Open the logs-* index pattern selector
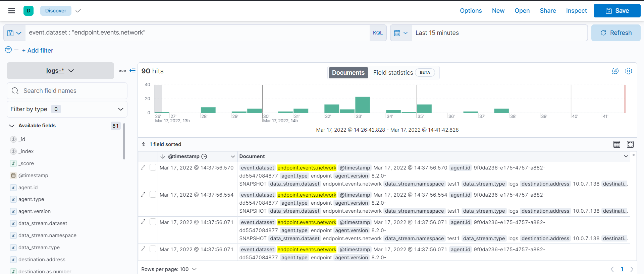Screen dimensions: 644x274 click(60, 71)
